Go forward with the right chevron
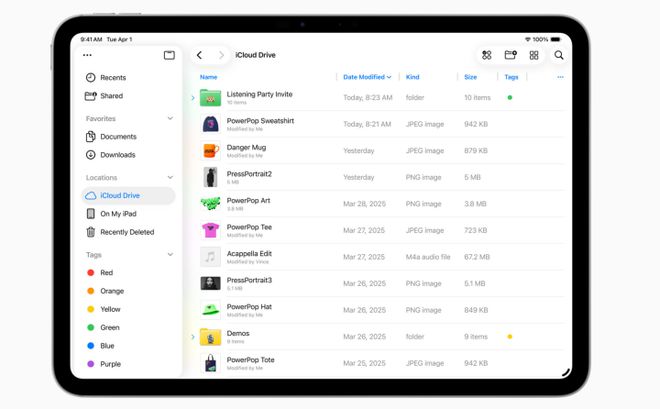Viewport: 660px width, 409px height. [x=221, y=55]
